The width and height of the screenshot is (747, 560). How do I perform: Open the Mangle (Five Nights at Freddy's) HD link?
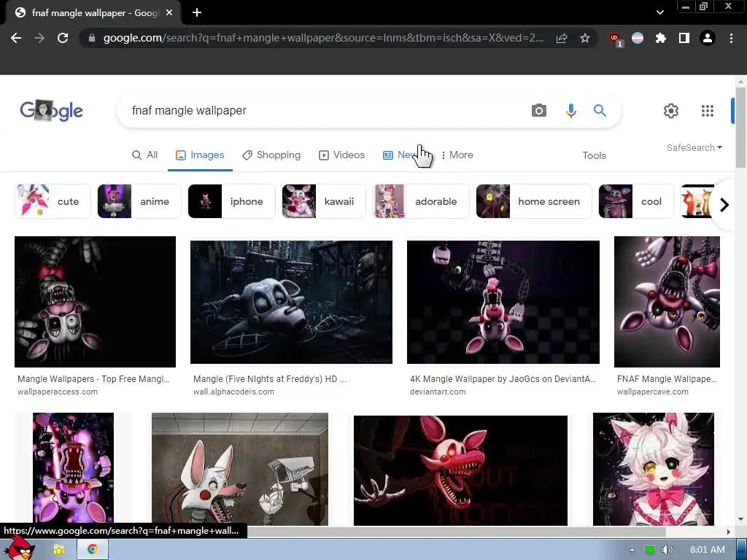(x=270, y=379)
